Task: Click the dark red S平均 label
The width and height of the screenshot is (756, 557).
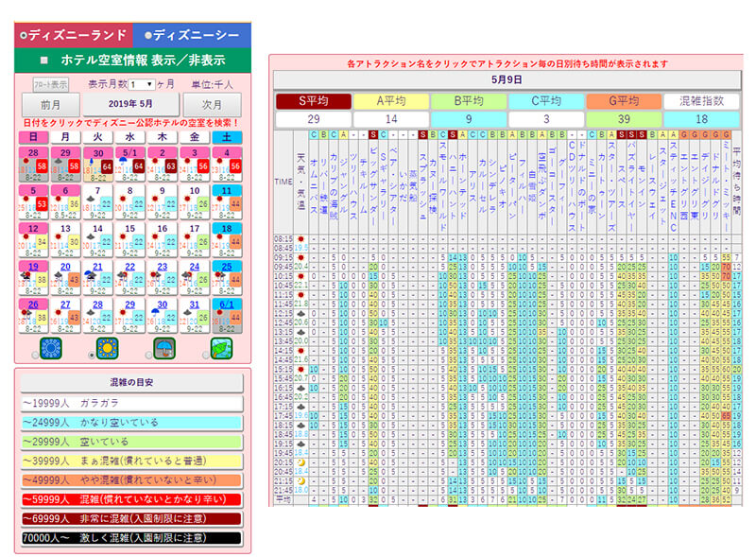Action: (x=314, y=101)
